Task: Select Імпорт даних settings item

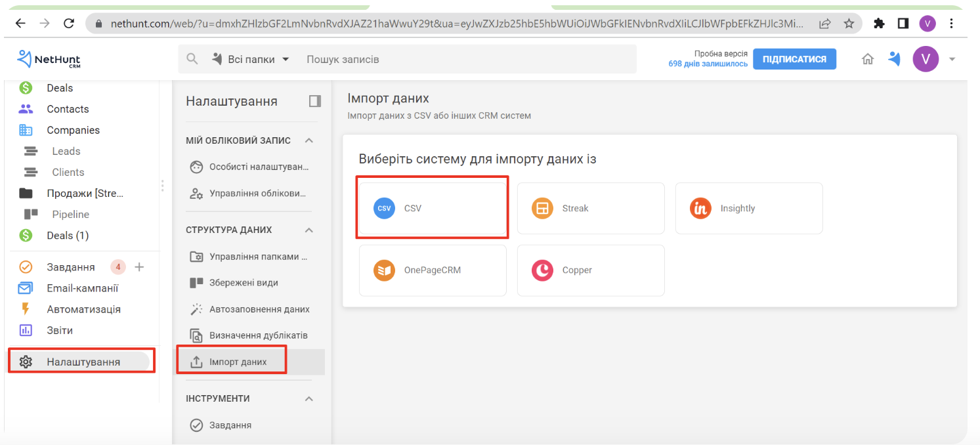Action: 249,362
